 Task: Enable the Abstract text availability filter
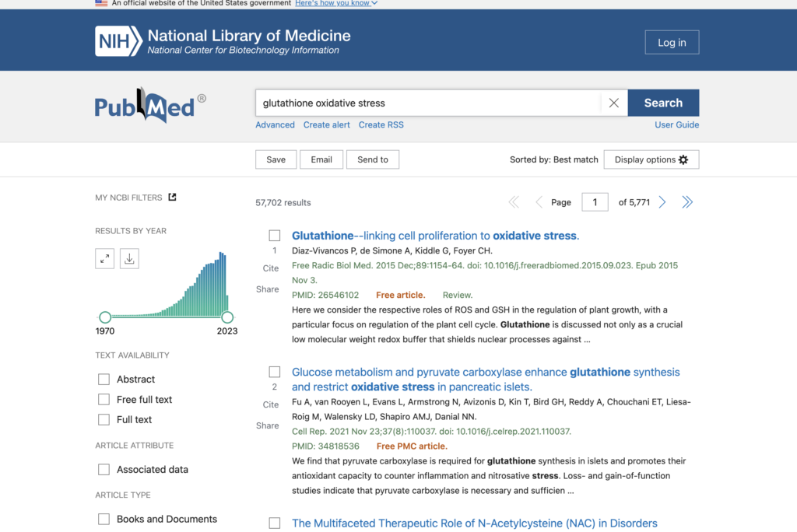pos(104,380)
